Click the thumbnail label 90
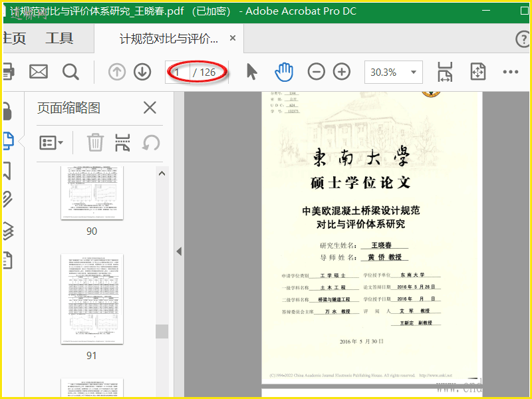 (92, 231)
